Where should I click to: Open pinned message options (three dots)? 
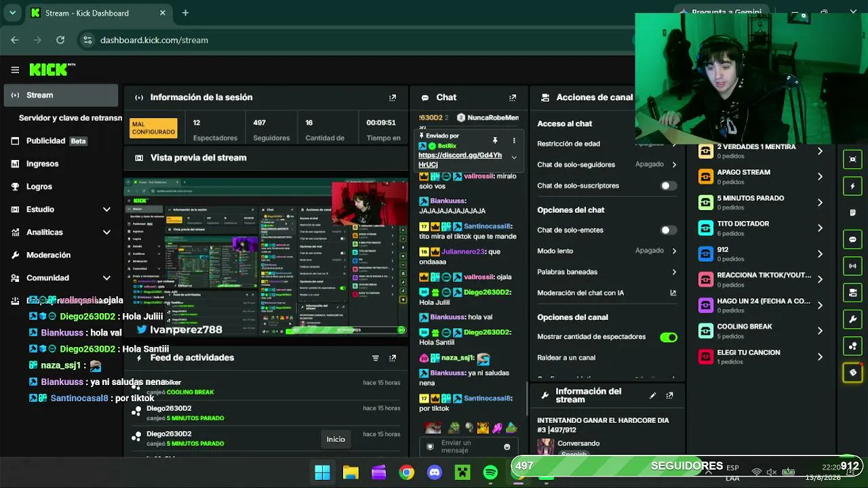[x=514, y=140]
